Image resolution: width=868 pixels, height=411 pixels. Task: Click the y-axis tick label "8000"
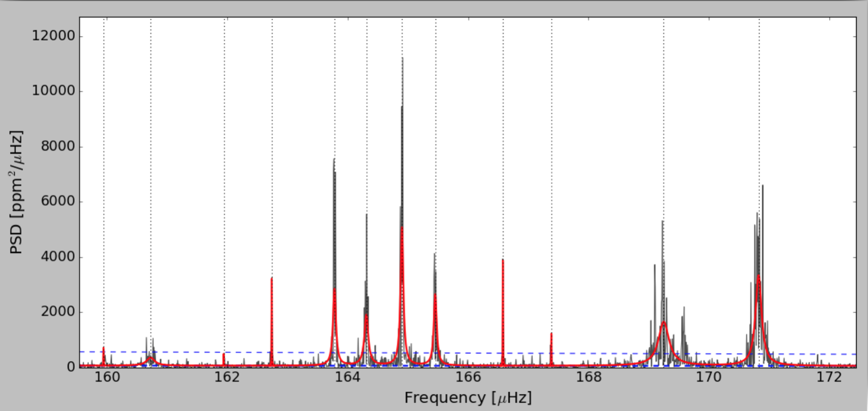click(x=57, y=146)
